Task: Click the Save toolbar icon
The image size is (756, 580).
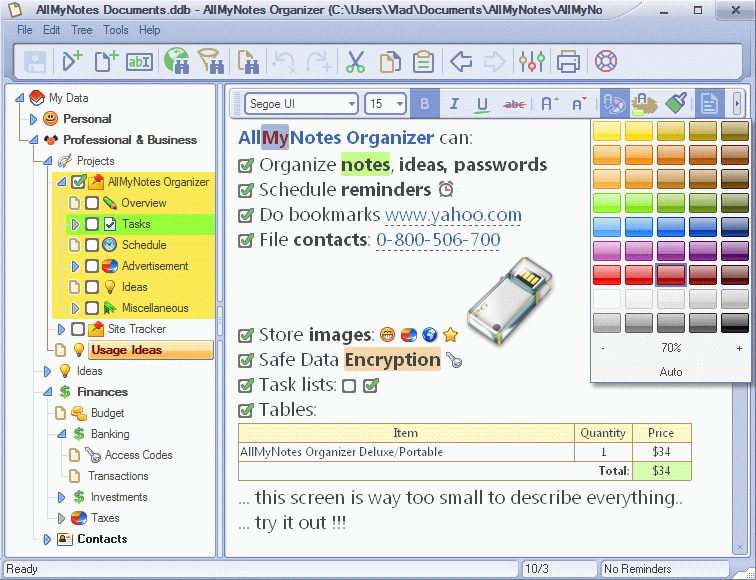Action: [35, 62]
